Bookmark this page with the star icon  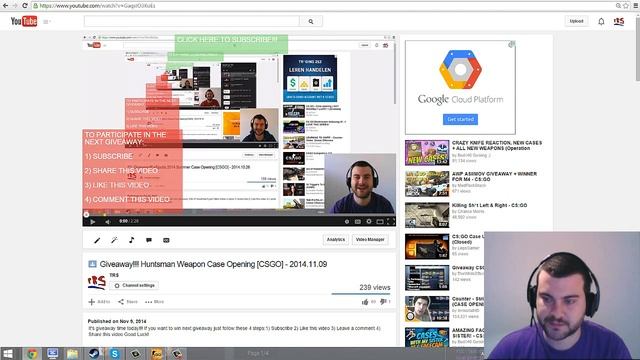626,6
